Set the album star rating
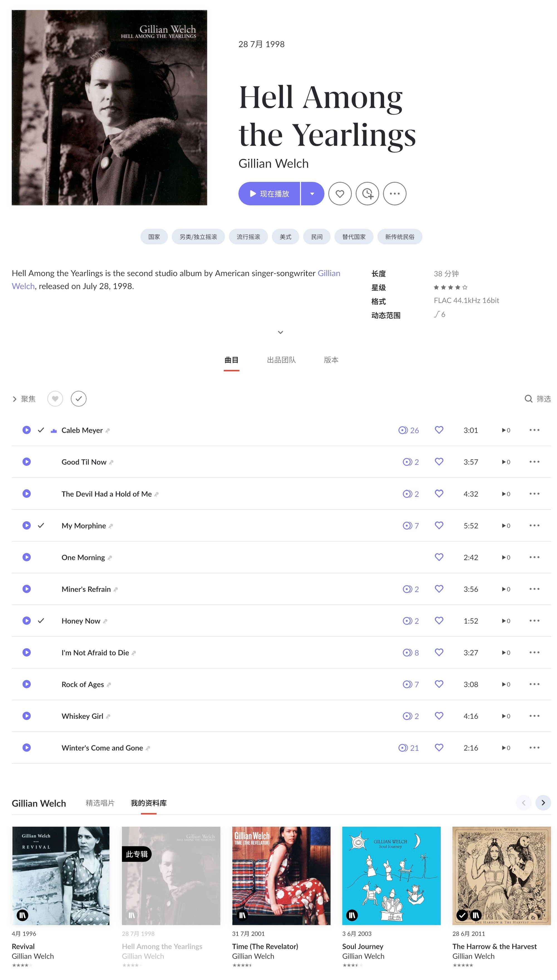 450,288
